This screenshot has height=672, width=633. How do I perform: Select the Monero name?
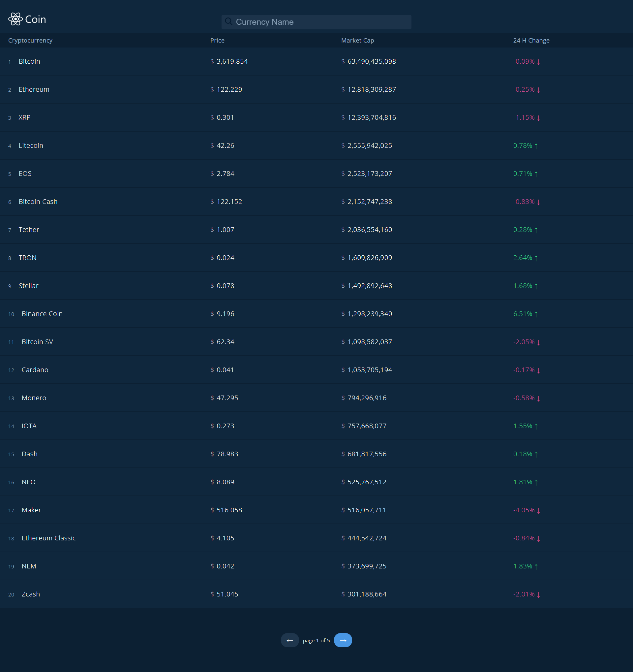tap(34, 398)
